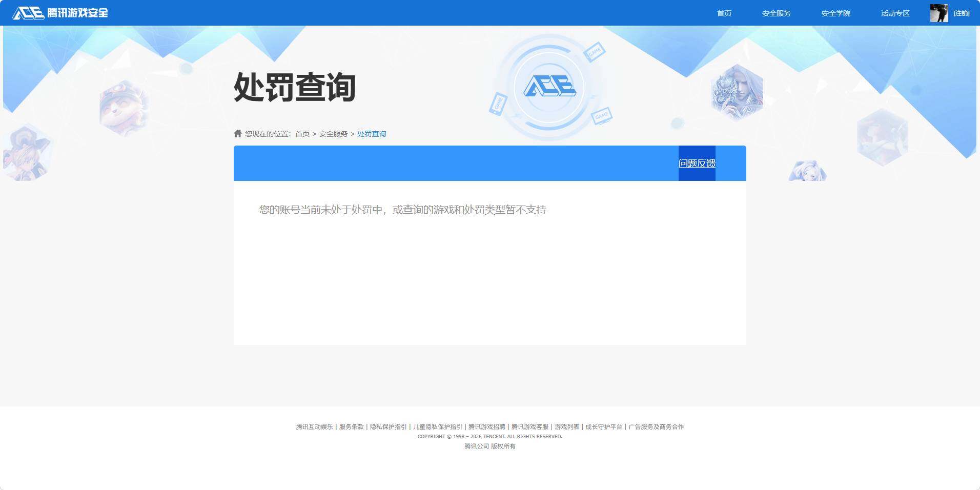The width and height of the screenshot is (980, 490).
Task: Click the [注销] logout link
Action: click(962, 13)
